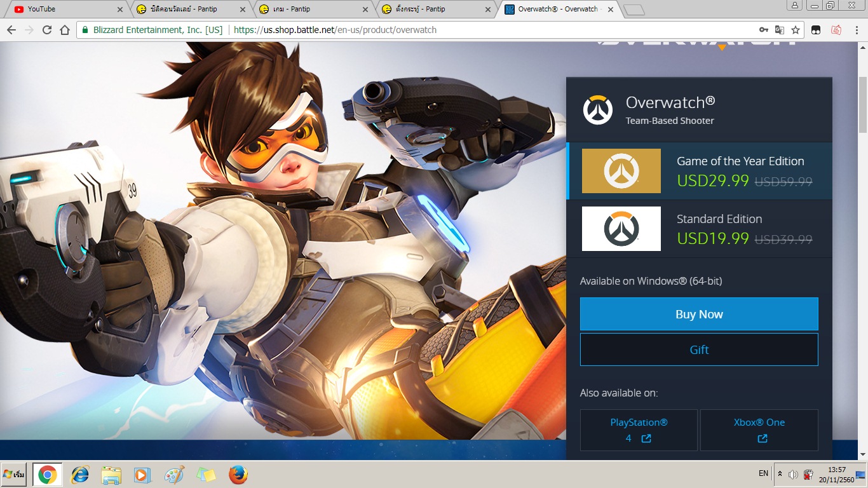Open the PlayStation 4 store link

point(639,430)
